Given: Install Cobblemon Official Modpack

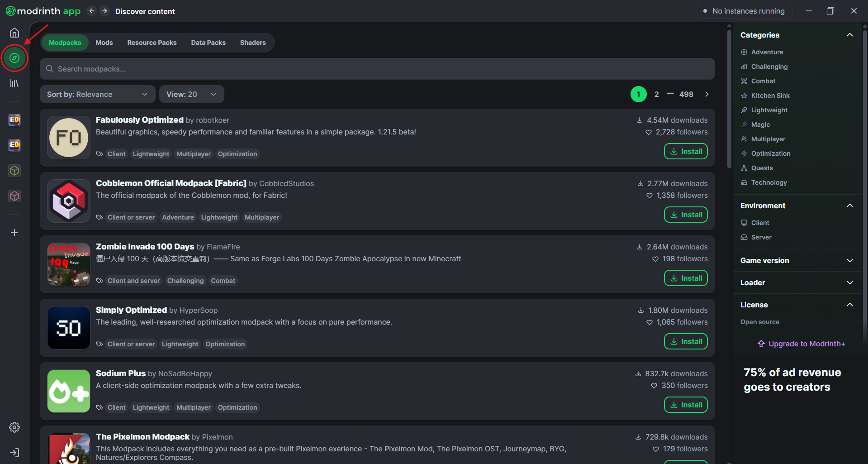Looking at the screenshot, I should 686,215.
